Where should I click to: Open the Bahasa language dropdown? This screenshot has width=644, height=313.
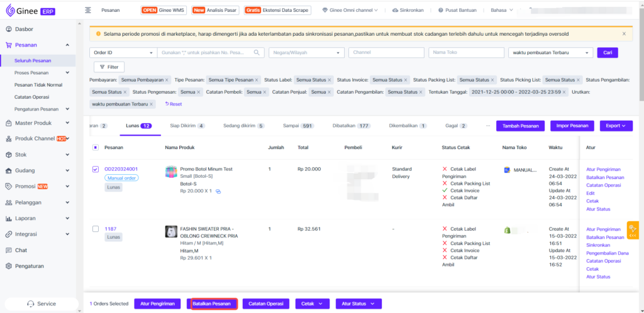tap(502, 10)
